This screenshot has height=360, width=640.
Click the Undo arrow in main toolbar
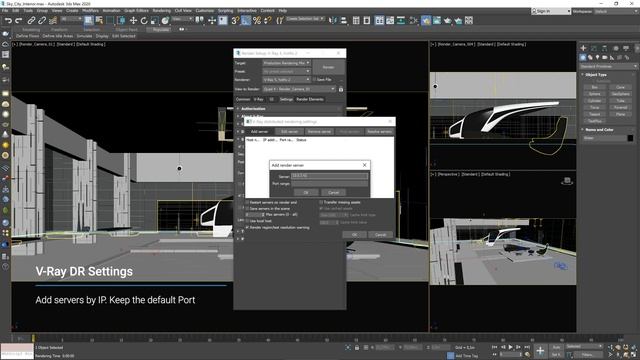click(x=8, y=20)
